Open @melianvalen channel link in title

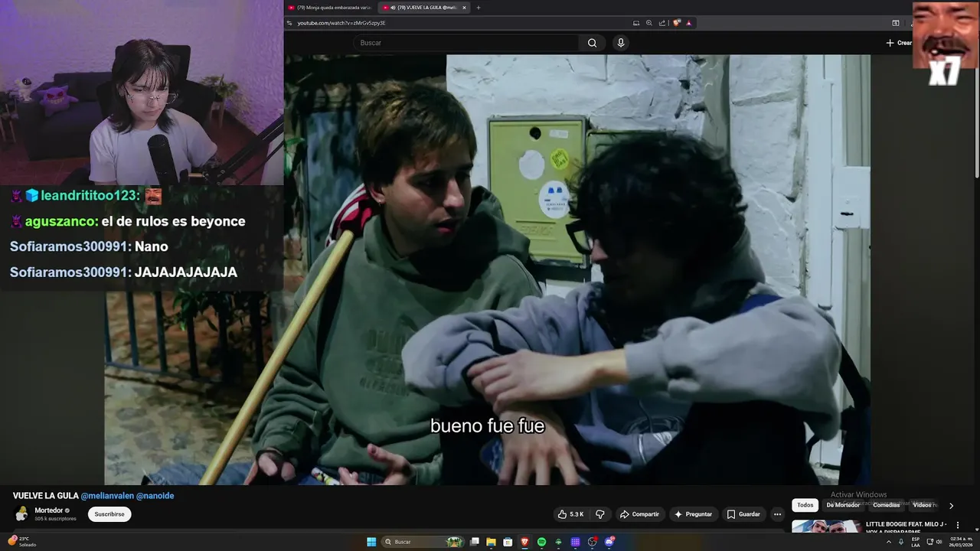pyautogui.click(x=107, y=496)
